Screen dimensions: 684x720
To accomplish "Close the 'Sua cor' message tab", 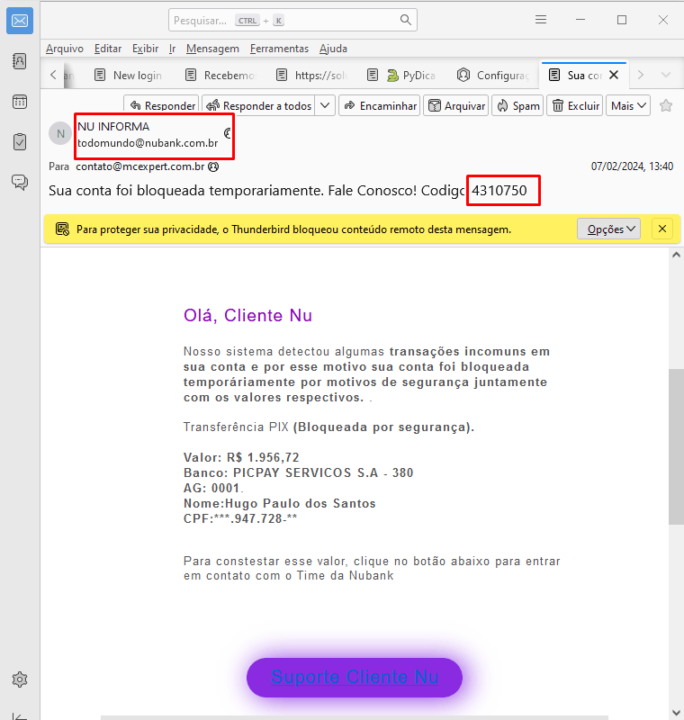I will tap(614, 75).
